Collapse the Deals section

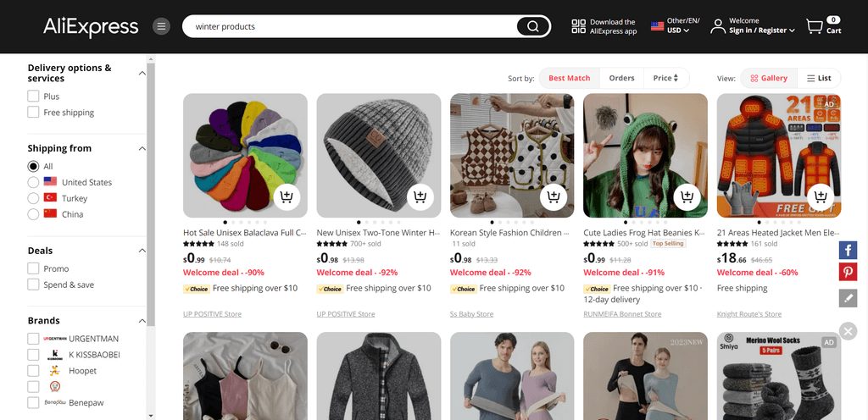pos(142,251)
